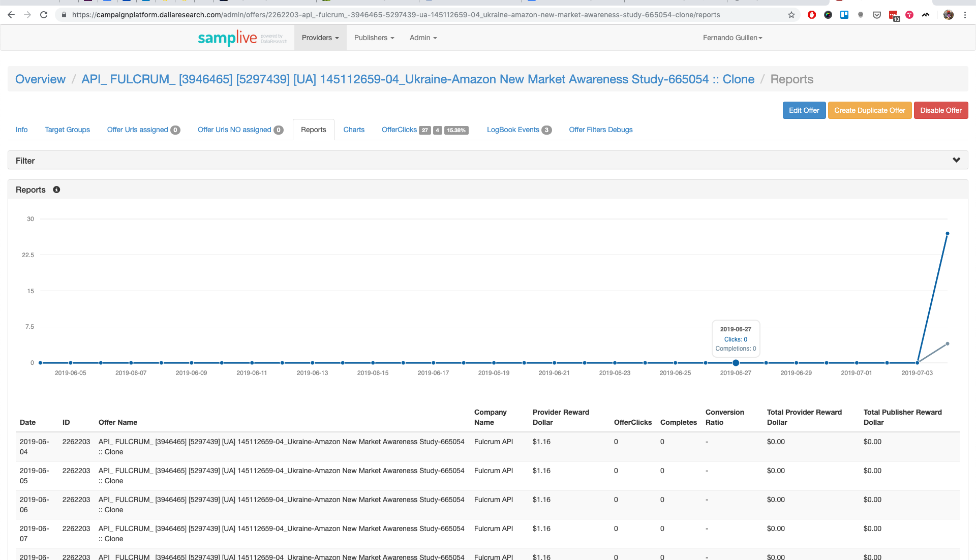This screenshot has height=560, width=976.
Task: Select the 2019-06-27 chart data point
Action: tap(736, 363)
